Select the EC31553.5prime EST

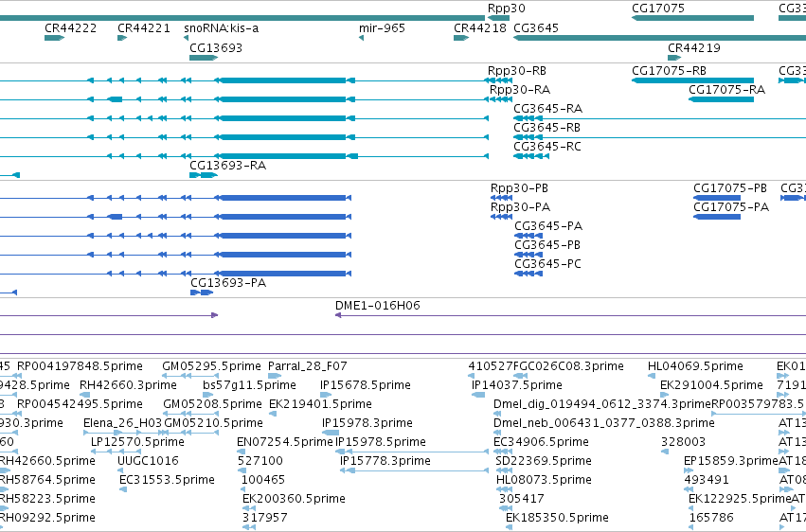[x=123, y=490]
